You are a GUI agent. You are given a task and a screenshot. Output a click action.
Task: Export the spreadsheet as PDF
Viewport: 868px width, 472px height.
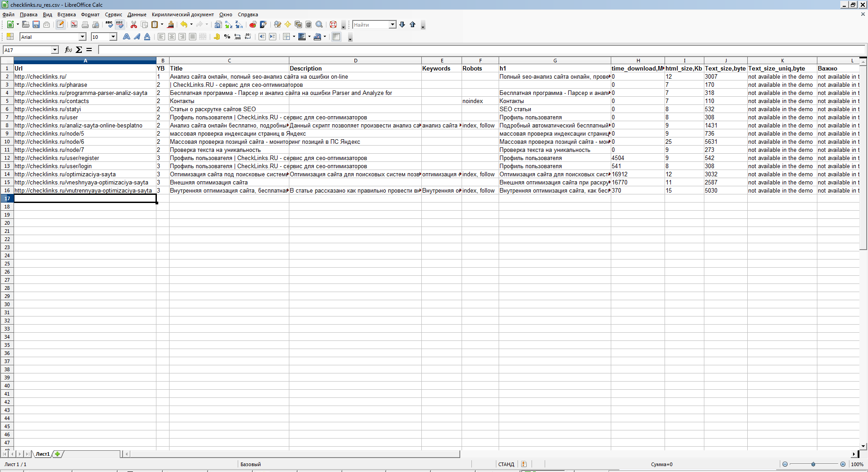pos(74,25)
